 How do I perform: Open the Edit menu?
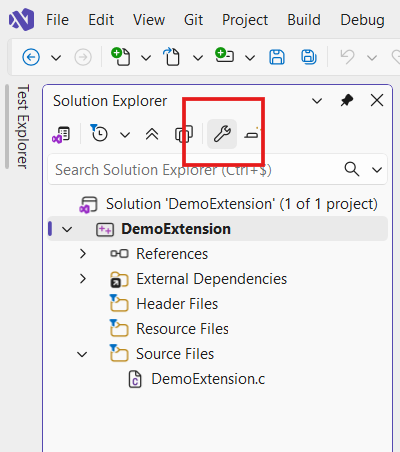(101, 20)
